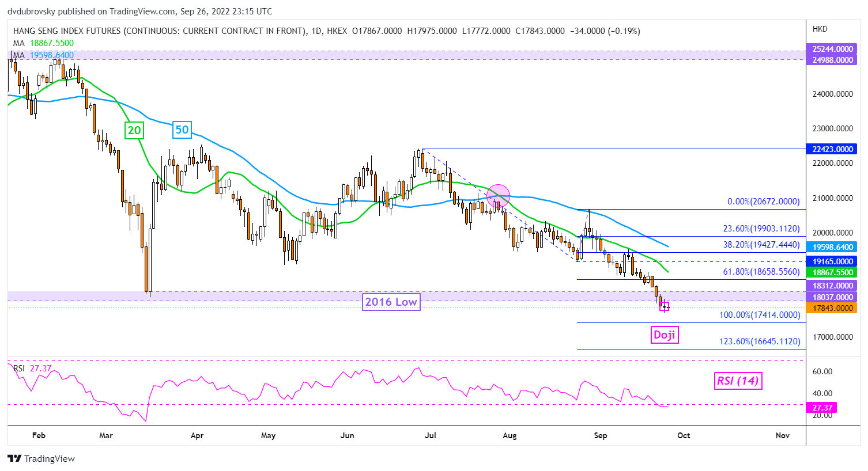This screenshot has width=868, height=471.
Task: Click the HKD currency label
Action: pyautogui.click(x=820, y=29)
